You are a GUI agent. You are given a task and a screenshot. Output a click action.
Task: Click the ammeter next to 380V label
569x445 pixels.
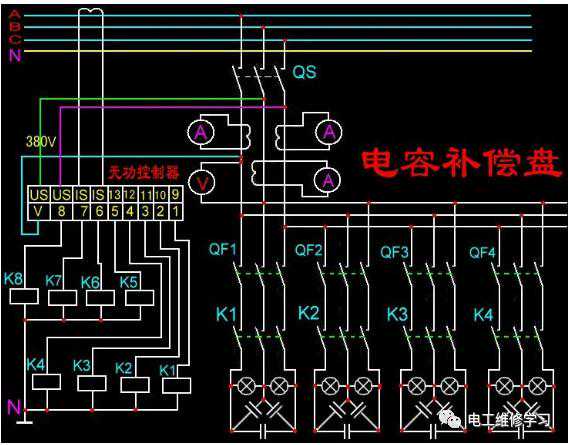click(x=201, y=132)
